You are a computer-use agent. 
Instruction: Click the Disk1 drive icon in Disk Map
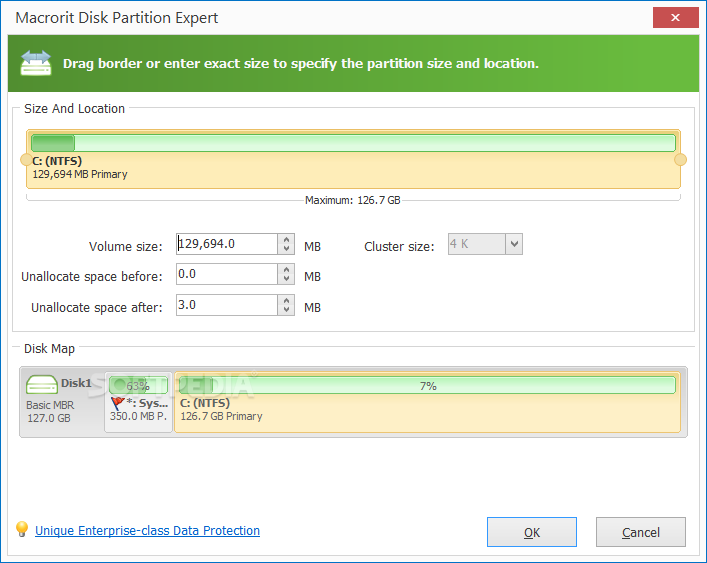(42, 384)
